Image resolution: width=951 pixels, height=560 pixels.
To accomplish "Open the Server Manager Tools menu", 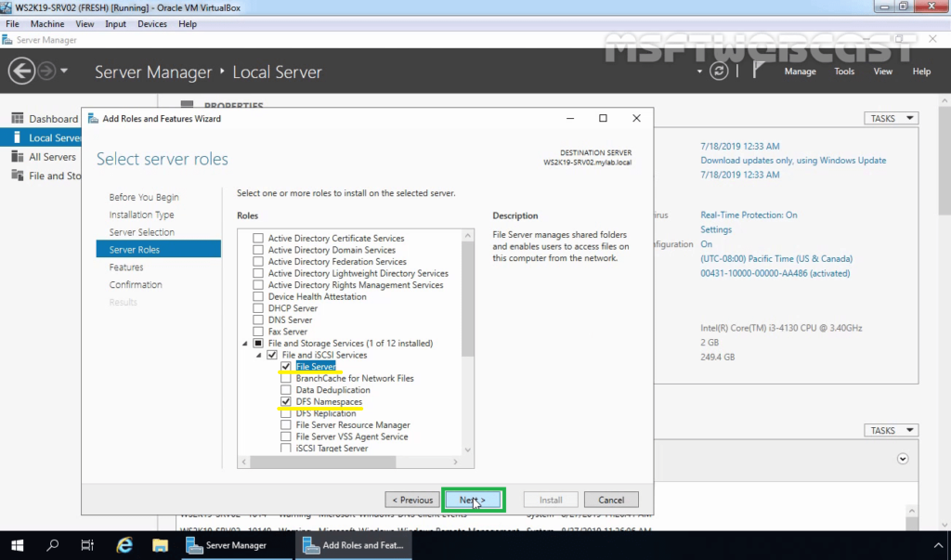I will coord(844,71).
